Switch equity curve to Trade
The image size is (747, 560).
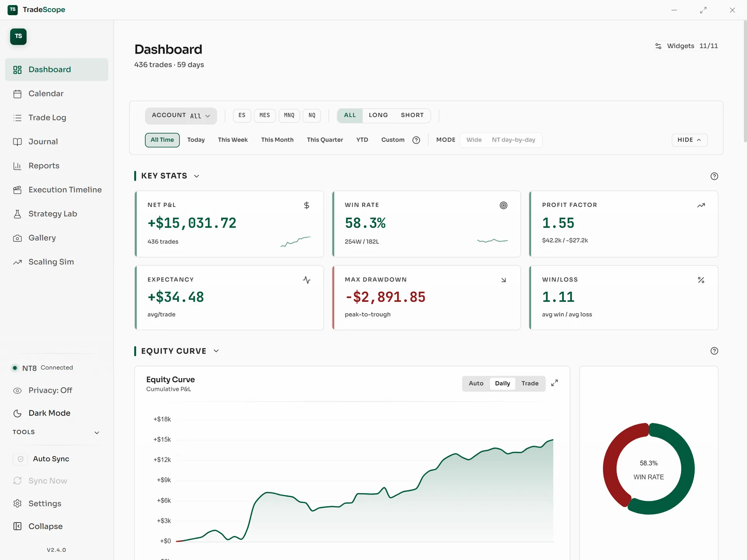[x=530, y=383]
